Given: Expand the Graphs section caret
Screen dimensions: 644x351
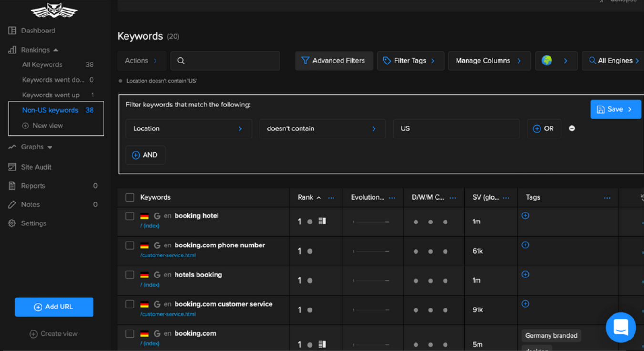Looking at the screenshot, I should [x=50, y=147].
